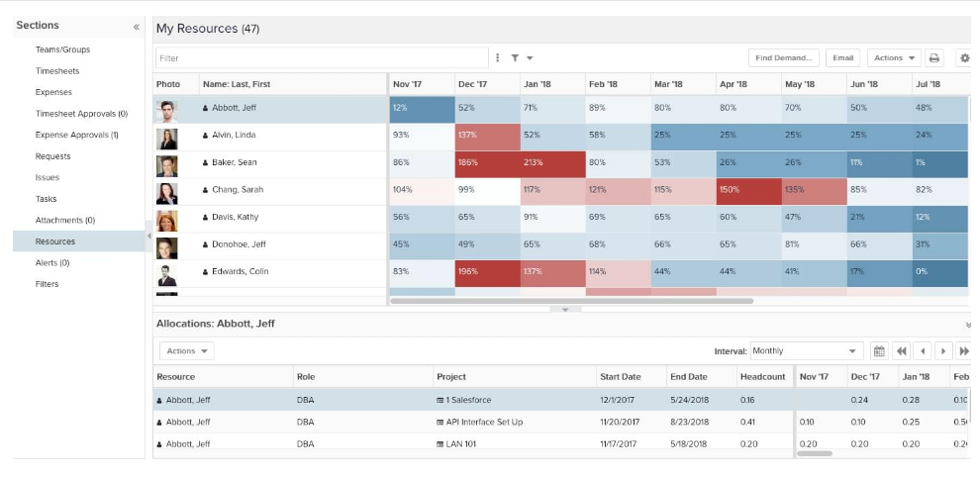
Task: Select Expense Approvals (1) section
Action: (x=76, y=135)
